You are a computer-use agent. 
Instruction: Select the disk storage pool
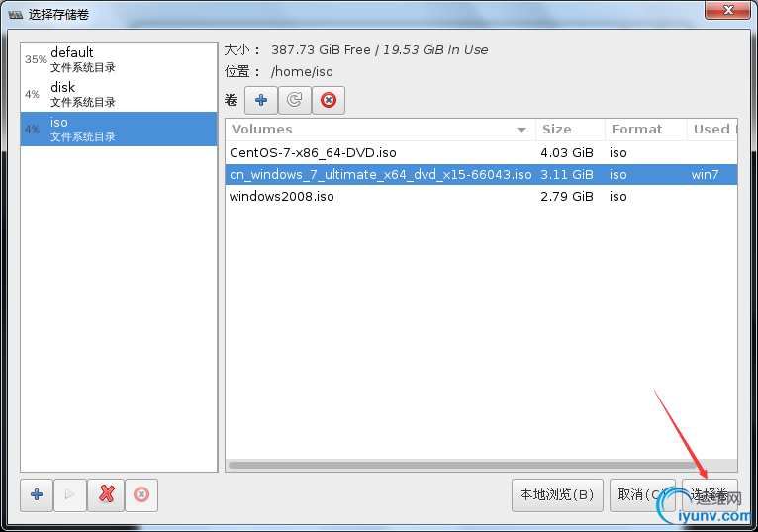click(119, 94)
